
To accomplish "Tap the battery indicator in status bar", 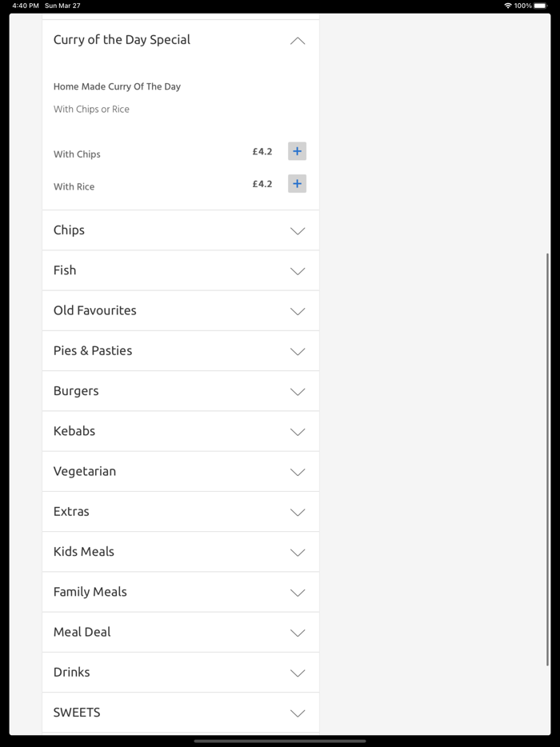I will tap(541, 6).
